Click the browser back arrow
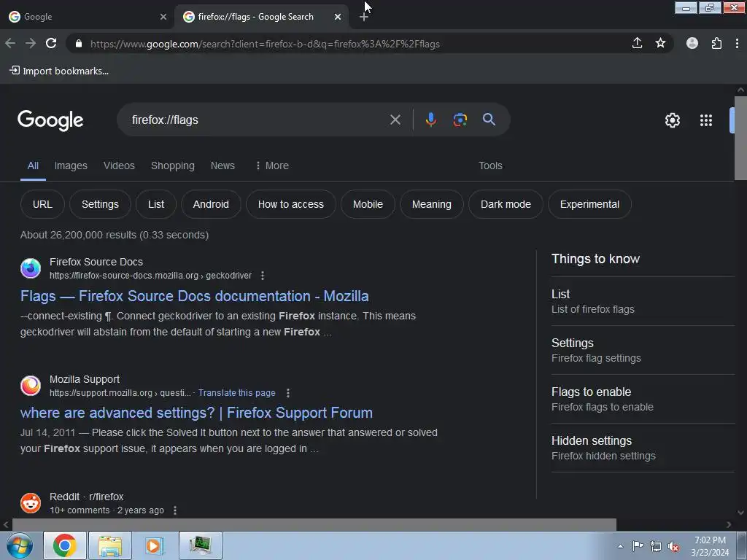 [x=10, y=43]
